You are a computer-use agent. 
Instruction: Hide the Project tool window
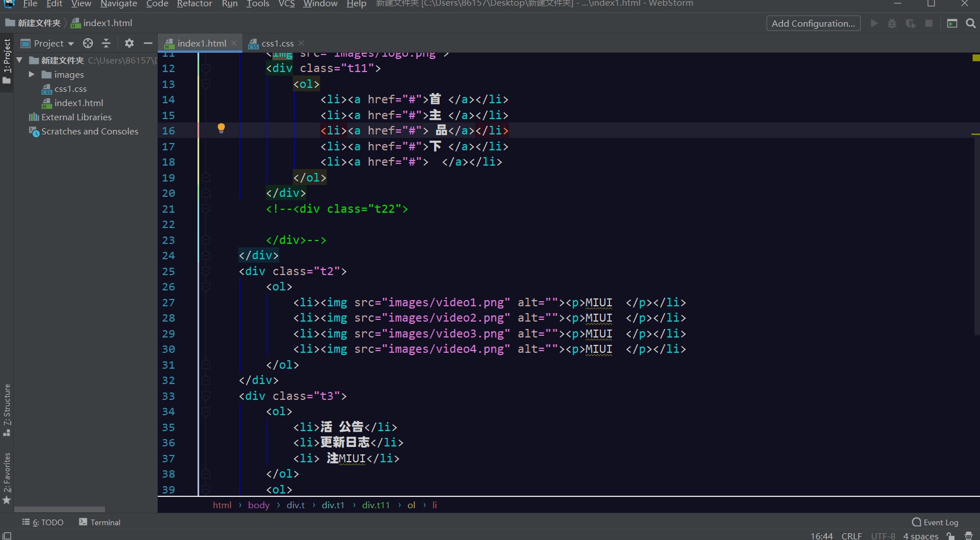click(x=148, y=43)
